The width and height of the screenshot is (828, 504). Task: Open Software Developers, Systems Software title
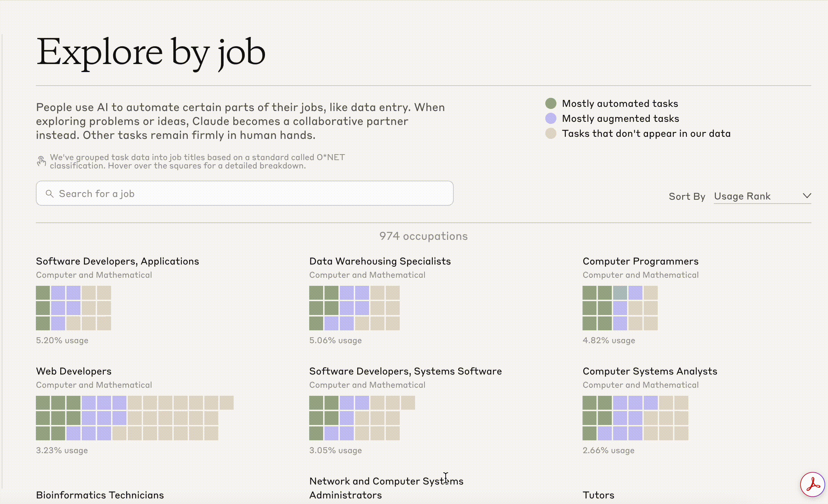(x=405, y=371)
